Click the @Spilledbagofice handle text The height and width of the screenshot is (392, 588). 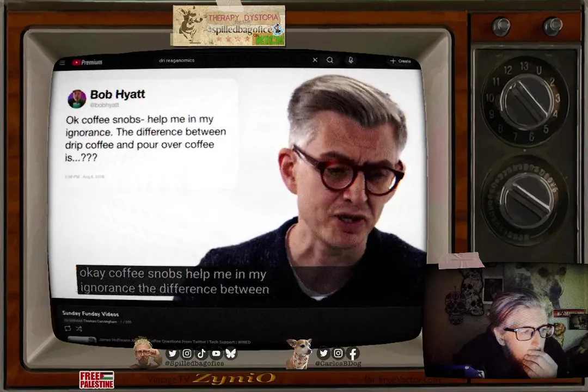click(194, 364)
